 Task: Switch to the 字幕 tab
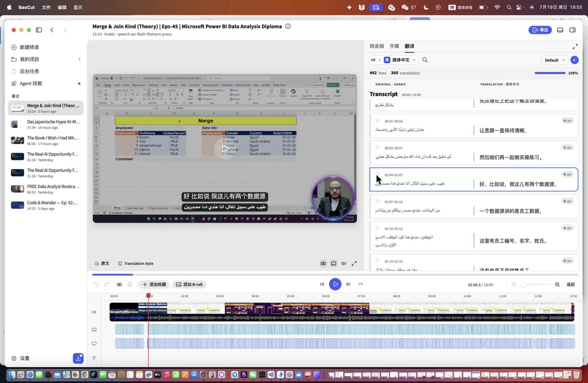point(394,46)
